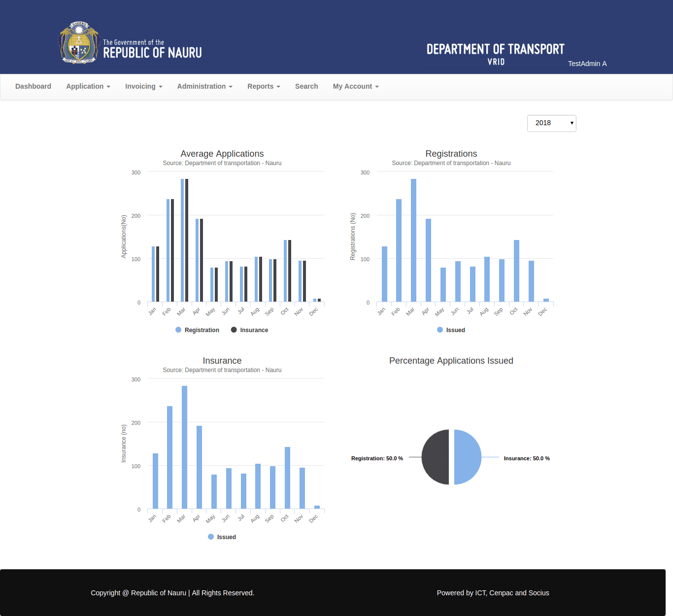The width and height of the screenshot is (673, 616).
Task: Toggle the Issued legend in the Insurance chart
Action: [222, 537]
